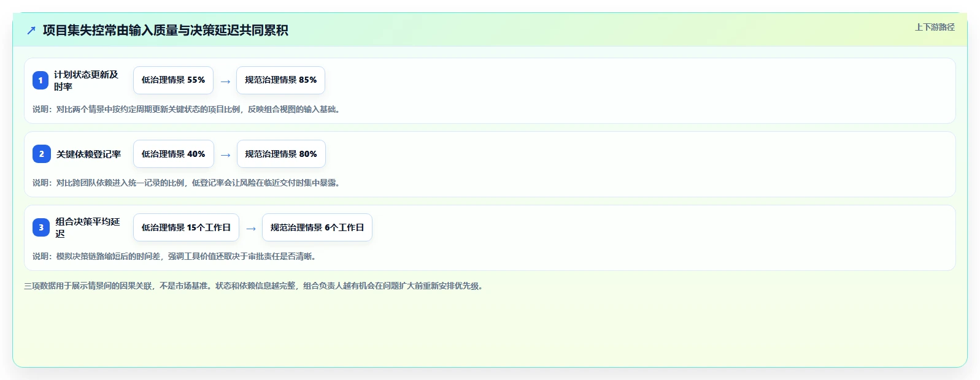Select the 计划状态更新及时率 label
The width and height of the screenshot is (980, 380).
pyautogui.click(x=86, y=80)
